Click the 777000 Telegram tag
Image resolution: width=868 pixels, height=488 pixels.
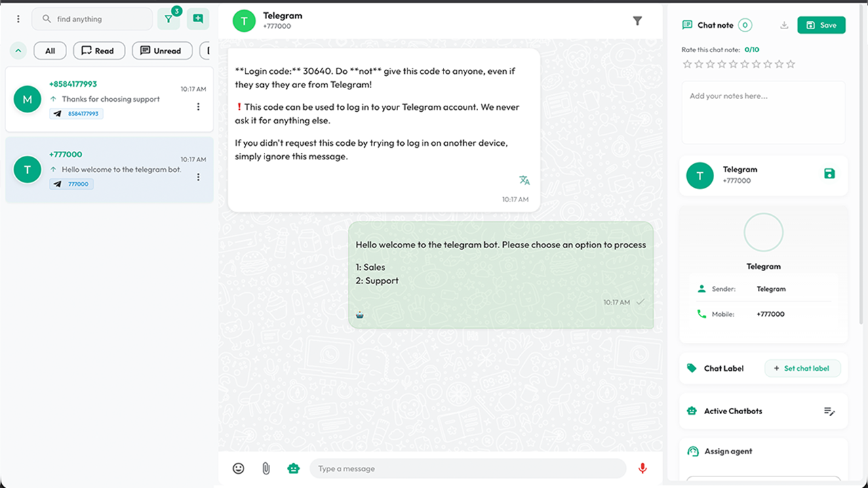click(x=71, y=184)
